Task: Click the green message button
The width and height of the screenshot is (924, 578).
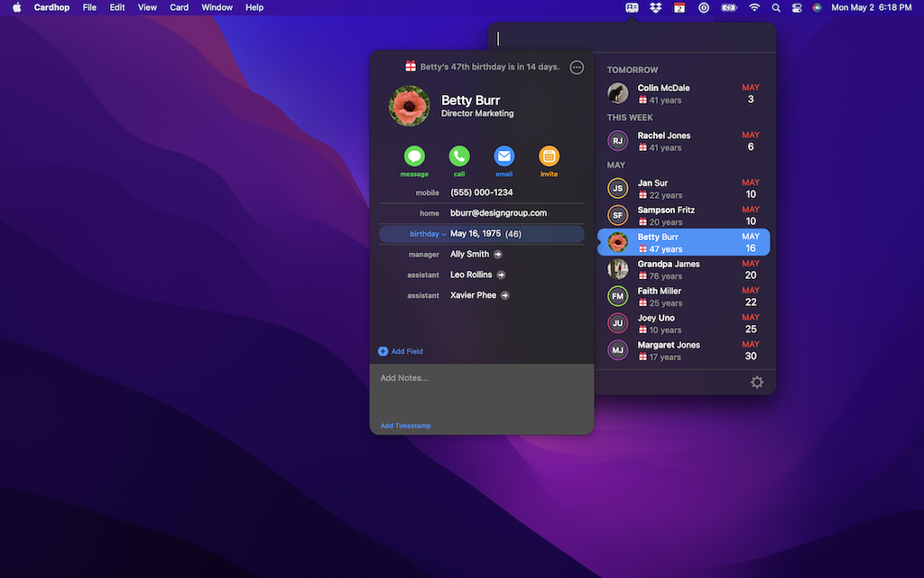Action: tap(414, 156)
